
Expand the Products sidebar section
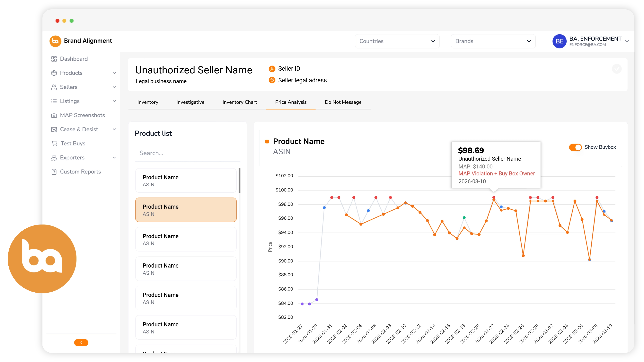point(71,73)
